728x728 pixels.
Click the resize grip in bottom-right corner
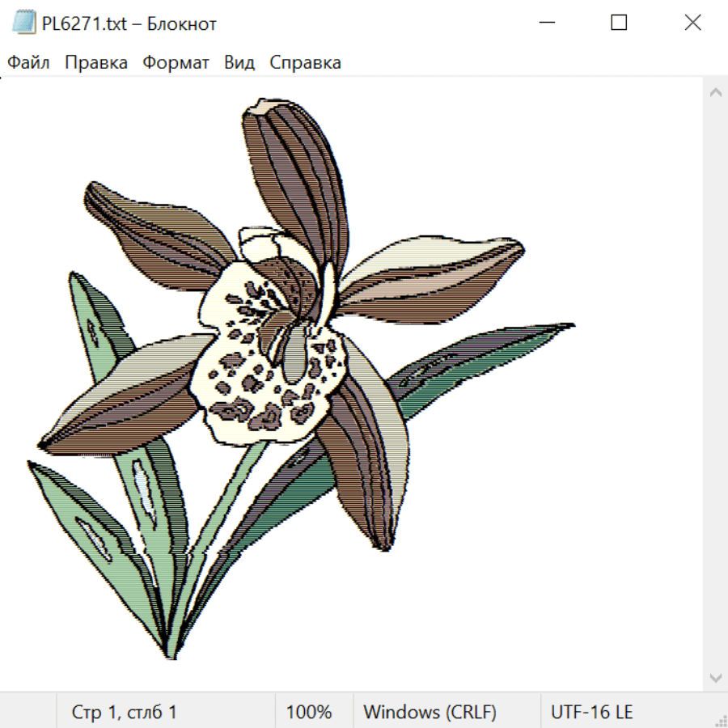[720, 720]
